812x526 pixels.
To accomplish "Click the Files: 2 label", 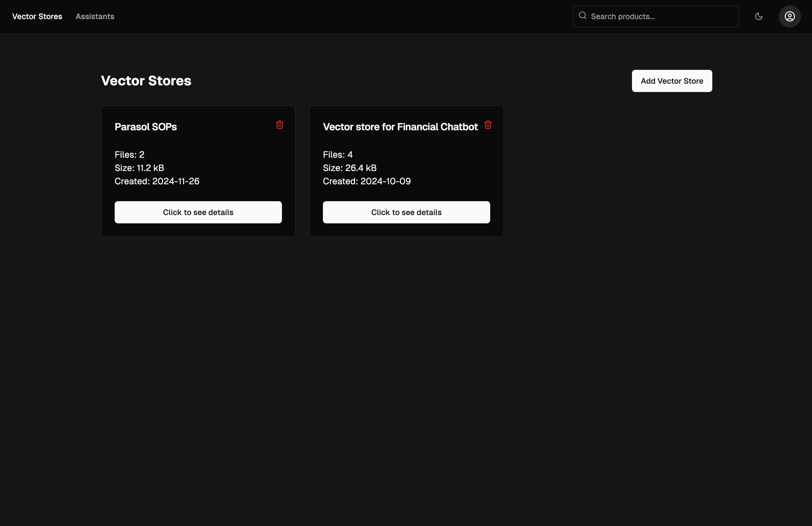I will pos(129,155).
